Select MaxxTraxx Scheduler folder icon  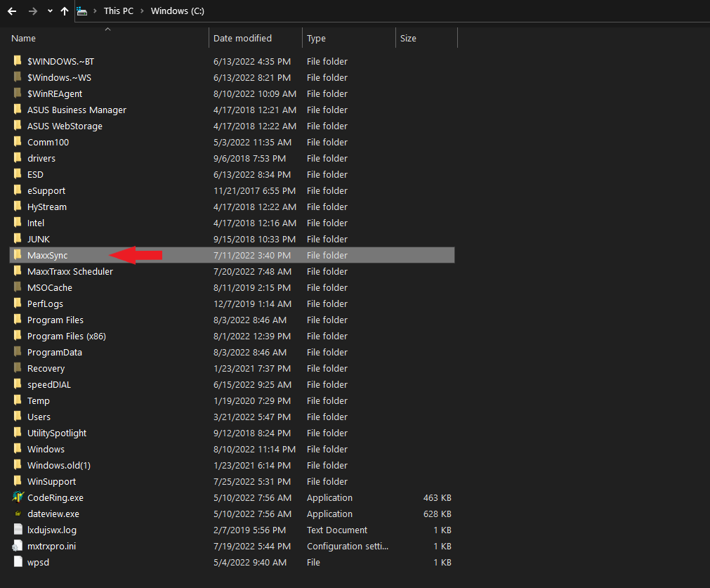(18, 271)
